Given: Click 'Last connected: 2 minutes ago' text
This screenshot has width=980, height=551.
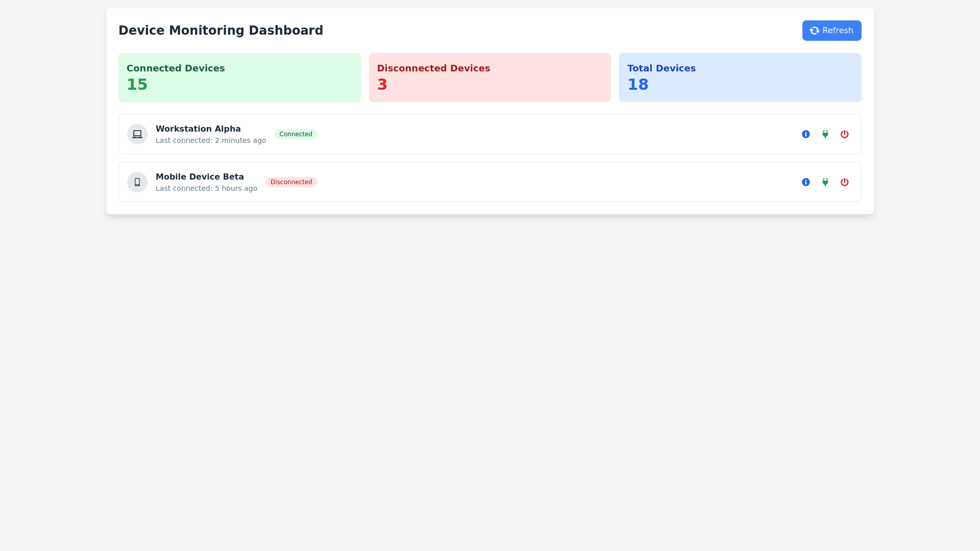Looking at the screenshot, I should (x=210, y=140).
